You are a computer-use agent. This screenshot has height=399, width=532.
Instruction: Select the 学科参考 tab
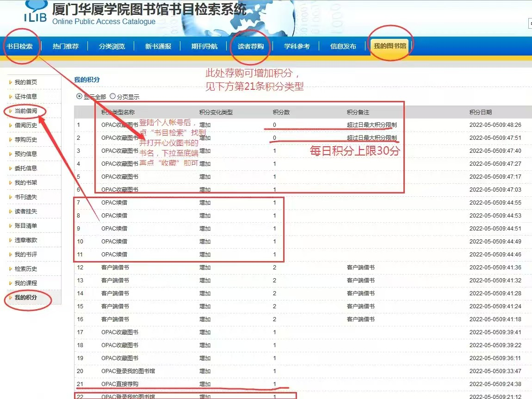[297, 46]
